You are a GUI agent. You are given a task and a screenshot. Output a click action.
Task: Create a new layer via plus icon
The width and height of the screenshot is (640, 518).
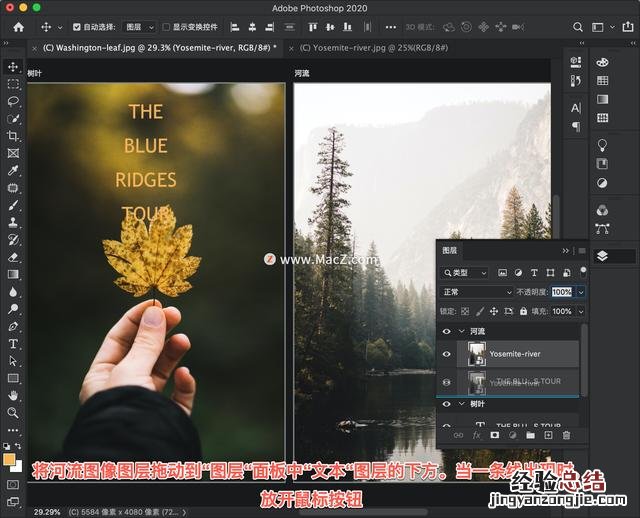548,435
